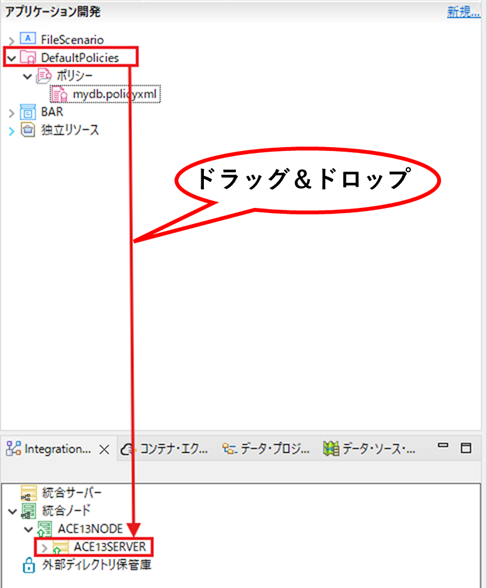This screenshot has height=588, width=487.
Task: Click the Integration Explorer tab icon
Action: (13, 448)
